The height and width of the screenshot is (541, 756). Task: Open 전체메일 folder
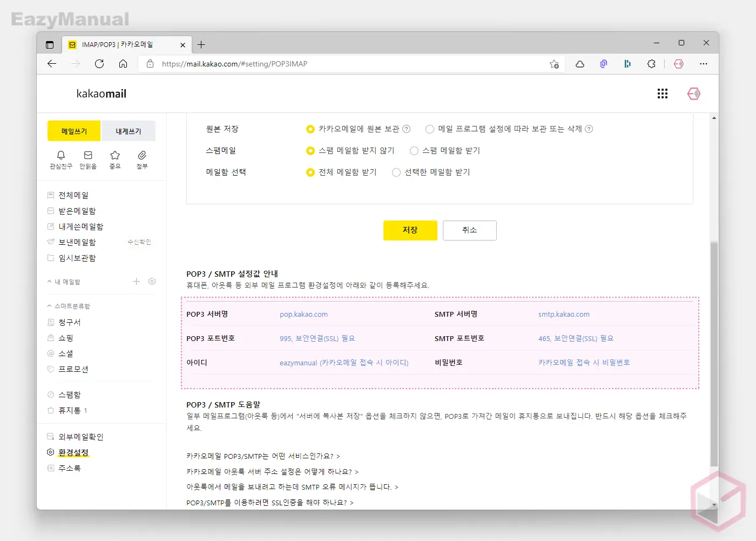click(73, 195)
